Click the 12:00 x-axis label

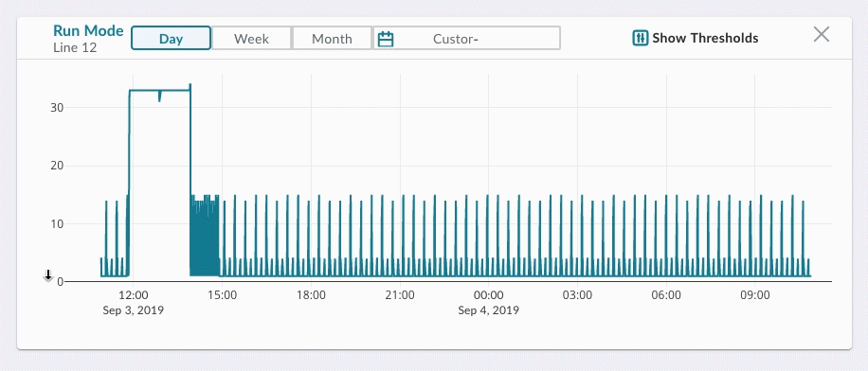click(134, 295)
